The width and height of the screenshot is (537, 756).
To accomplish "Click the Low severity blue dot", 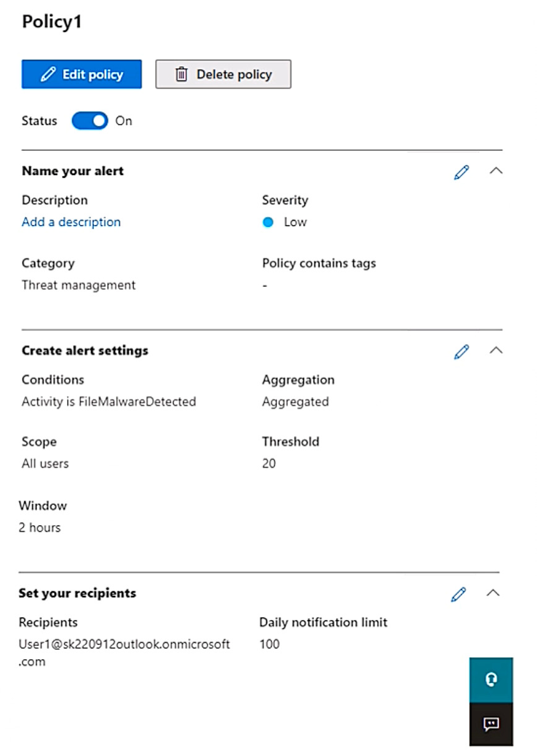I will [268, 223].
